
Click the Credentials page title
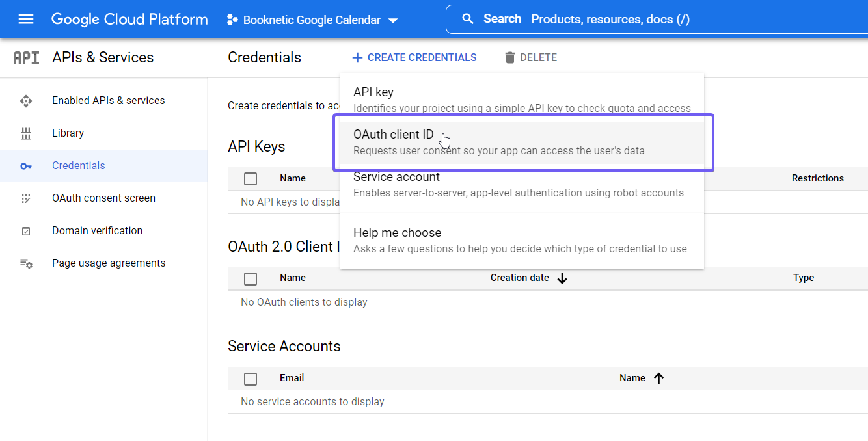(x=265, y=57)
